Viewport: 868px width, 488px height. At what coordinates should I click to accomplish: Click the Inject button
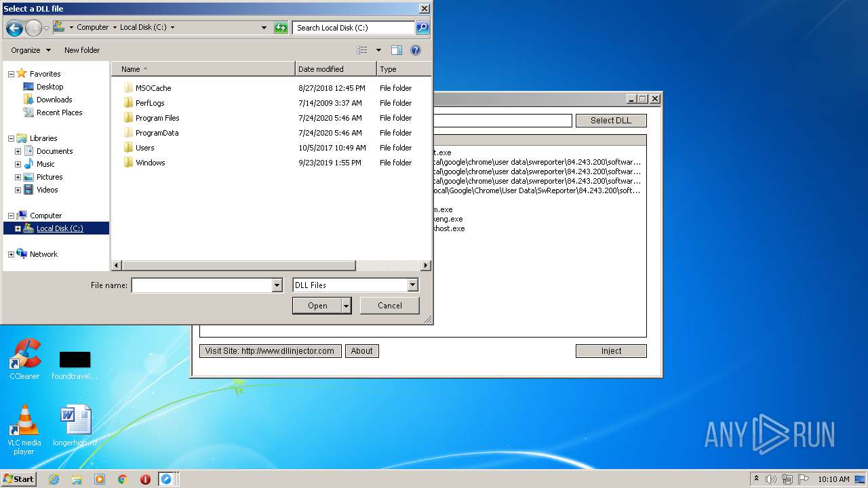coord(611,351)
